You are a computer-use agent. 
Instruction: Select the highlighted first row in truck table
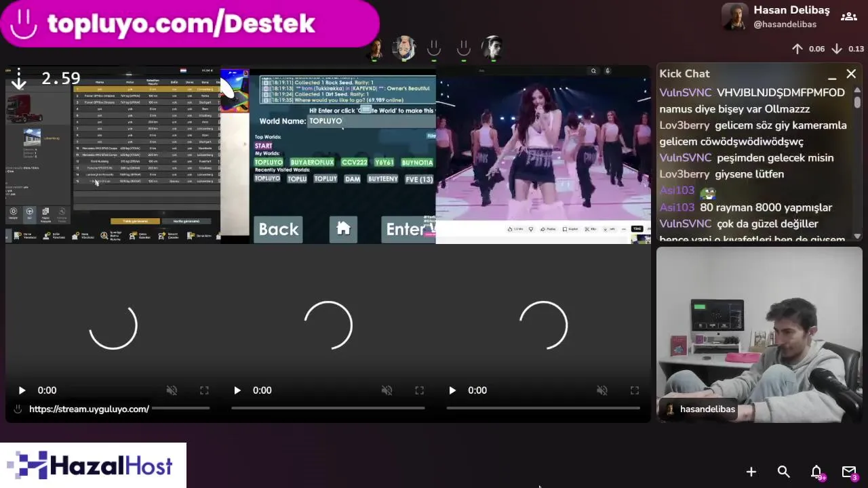click(146, 89)
